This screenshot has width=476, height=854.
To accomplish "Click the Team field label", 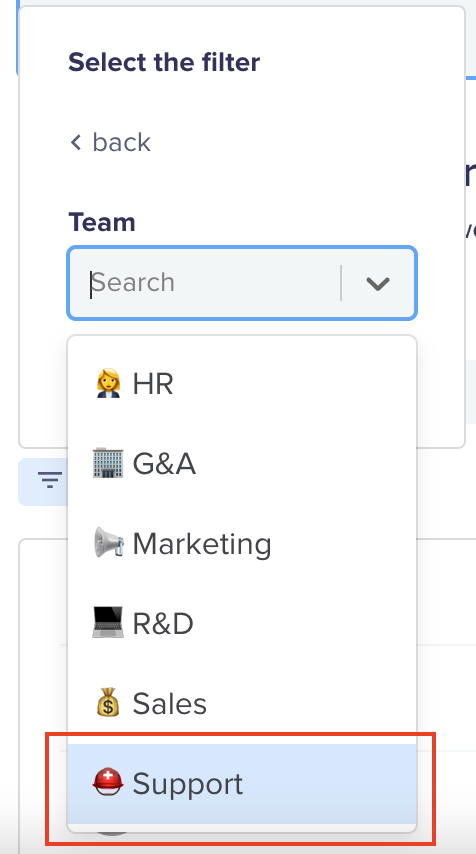I will click(x=102, y=222).
